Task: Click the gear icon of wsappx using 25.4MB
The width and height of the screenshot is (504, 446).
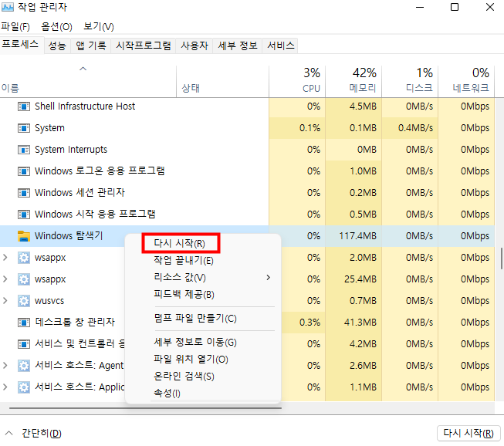Action: point(24,279)
